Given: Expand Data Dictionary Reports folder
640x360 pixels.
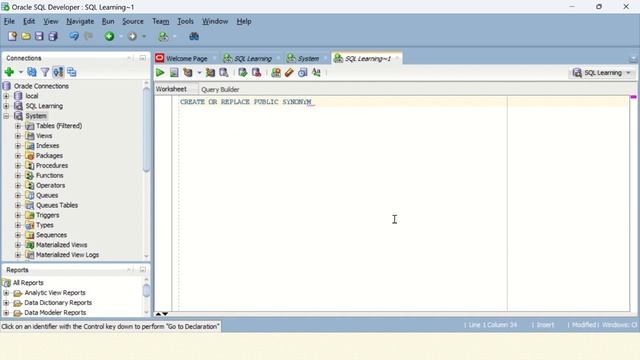Looking at the screenshot, I should [6, 303].
